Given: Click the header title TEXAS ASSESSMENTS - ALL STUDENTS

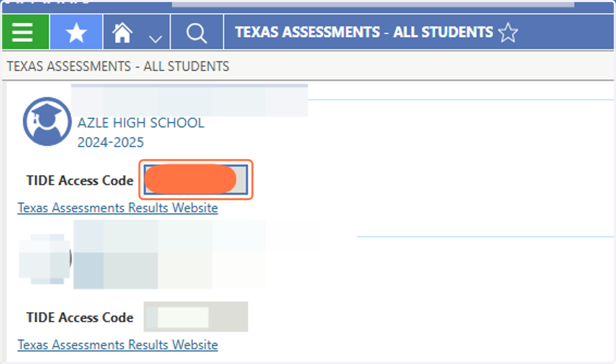Looking at the screenshot, I should click(x=364, y=32).
